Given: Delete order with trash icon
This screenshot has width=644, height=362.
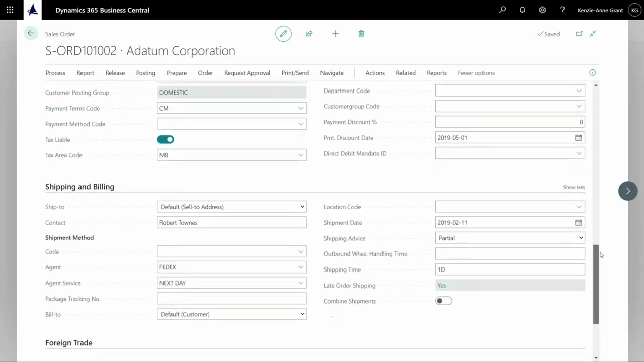Looking at the screenshot, I should point(361,34).
